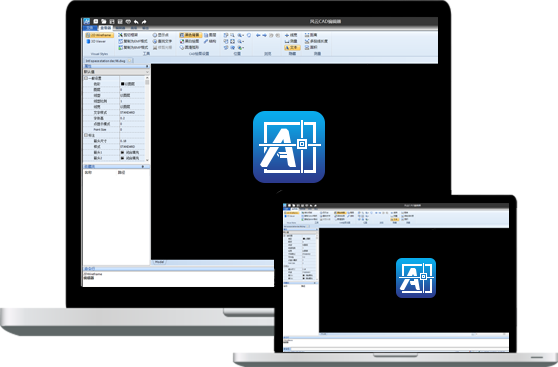
Task: Click the next view right arrow icon
Action: 265,35
